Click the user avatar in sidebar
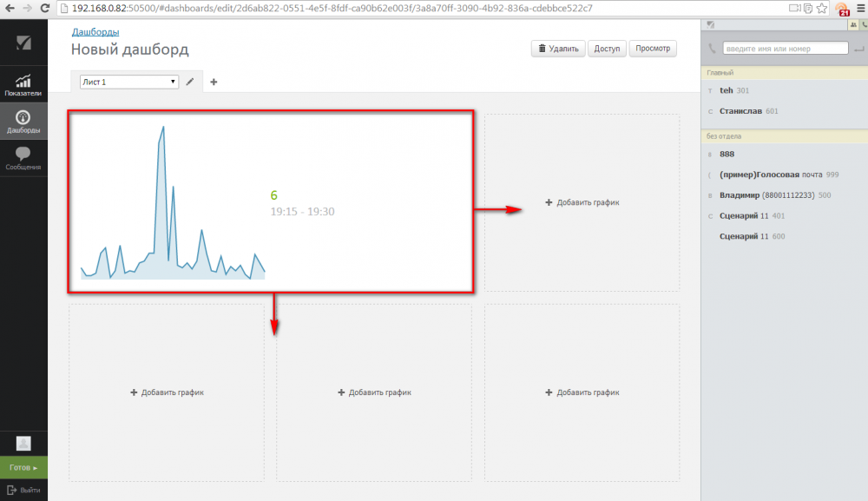 (23, 443)
